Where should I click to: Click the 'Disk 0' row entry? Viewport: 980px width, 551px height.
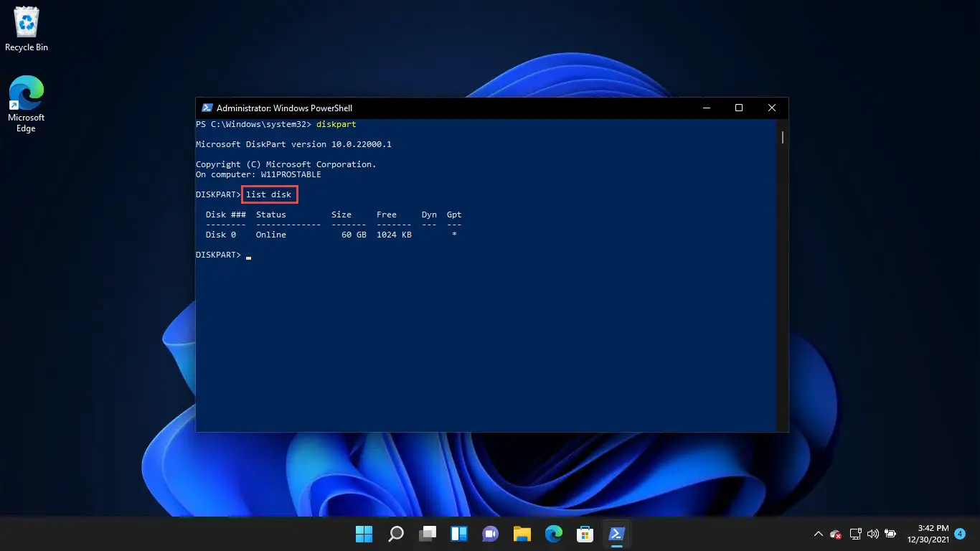[x=221, y=235]
